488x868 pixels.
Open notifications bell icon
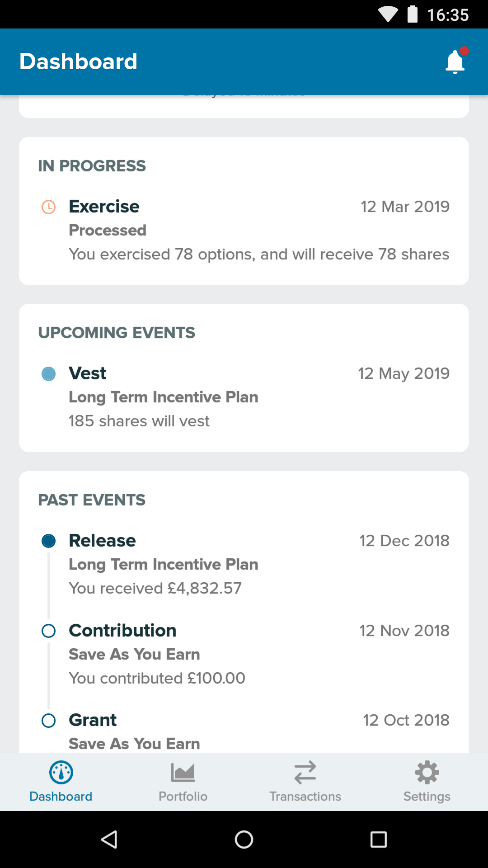tap(455, 61)
